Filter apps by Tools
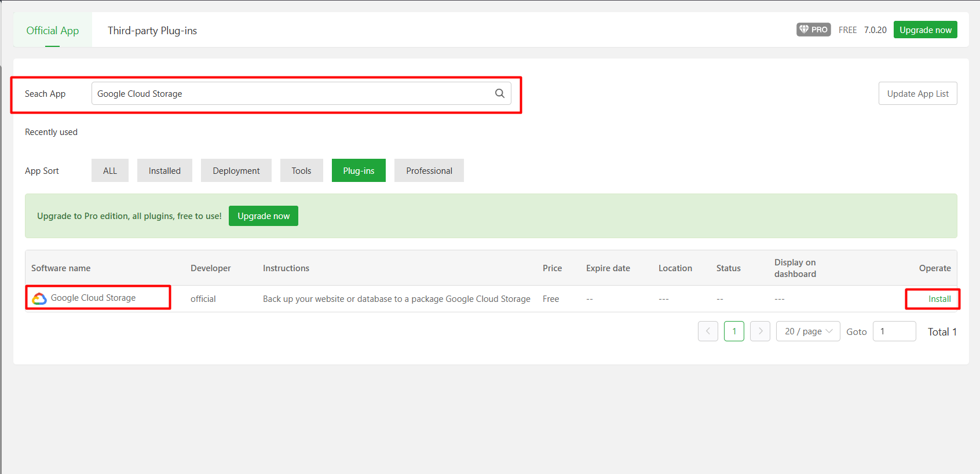This screenshot has width=980, height=474. coord(302,170)
